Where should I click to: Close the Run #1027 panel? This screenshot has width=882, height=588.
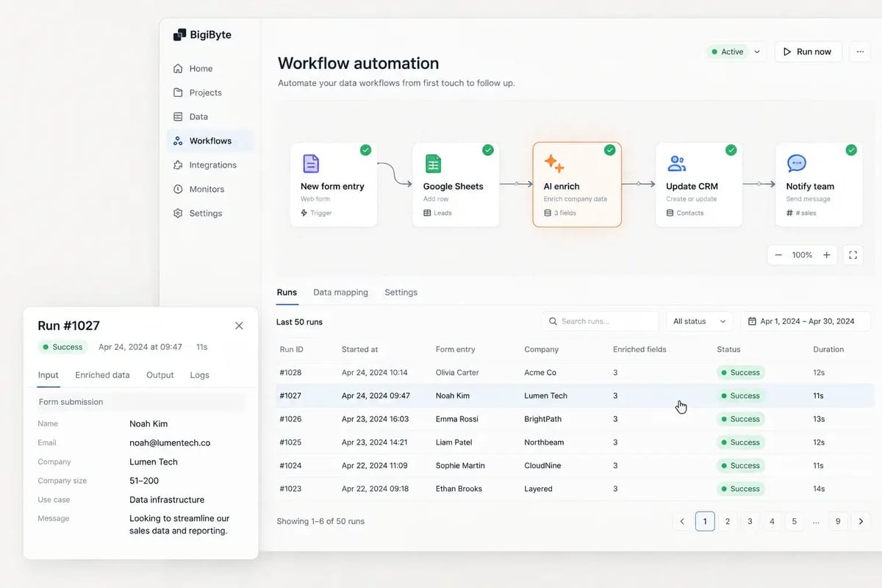tap(239, 326)
